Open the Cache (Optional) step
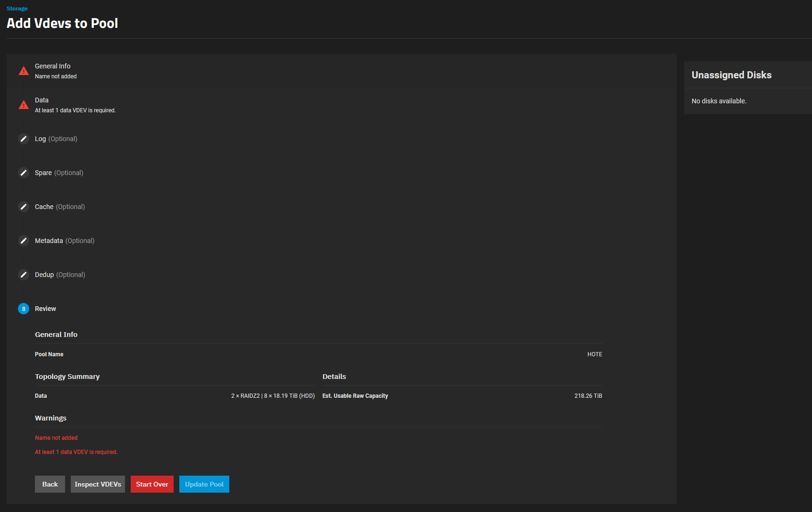 (60, 207)
